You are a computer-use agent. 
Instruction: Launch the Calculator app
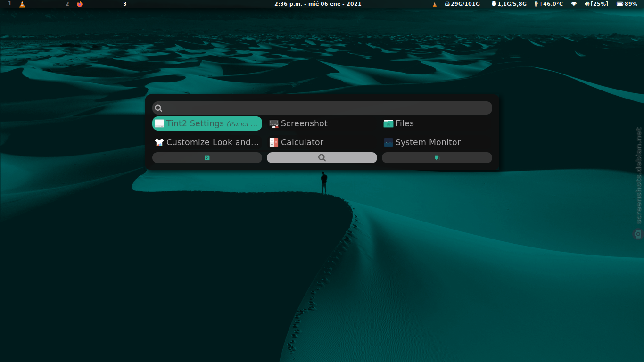pos(322,142)
